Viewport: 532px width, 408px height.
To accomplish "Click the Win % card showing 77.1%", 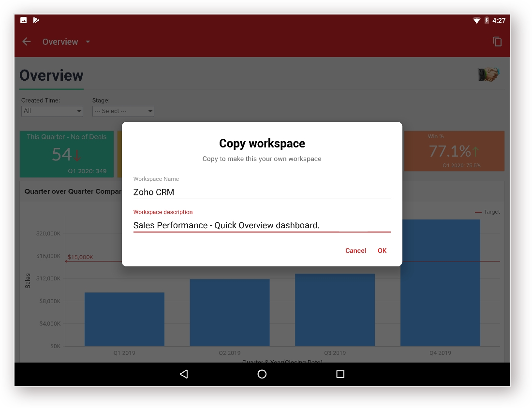I will coord(454,151).
